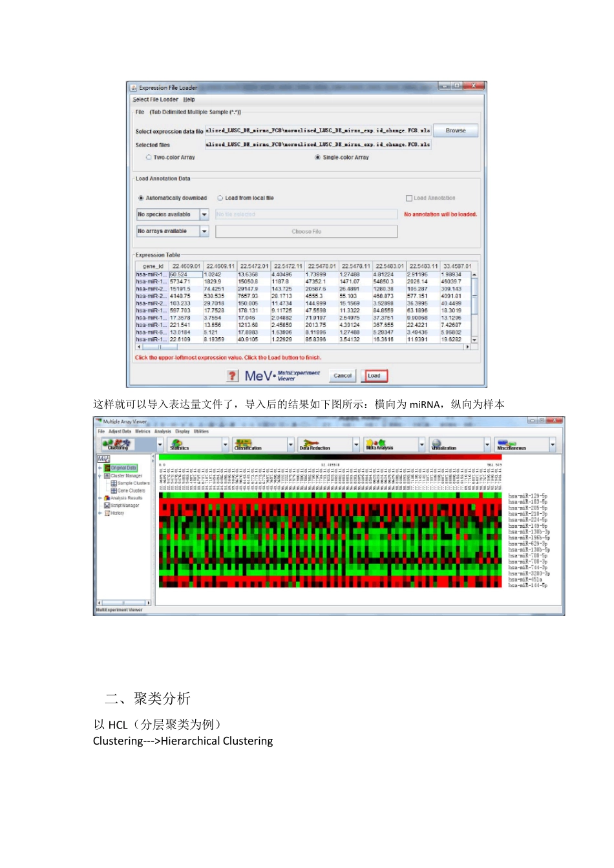Screen dimensions: 614x868
Task: Click the red question mark help icon
Action: point(233,376)
